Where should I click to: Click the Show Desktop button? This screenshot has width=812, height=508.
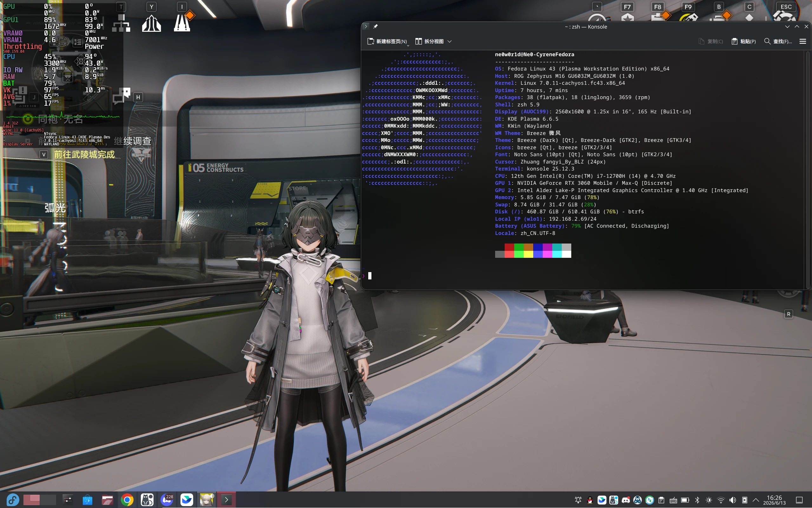click(x=799, y=500)
